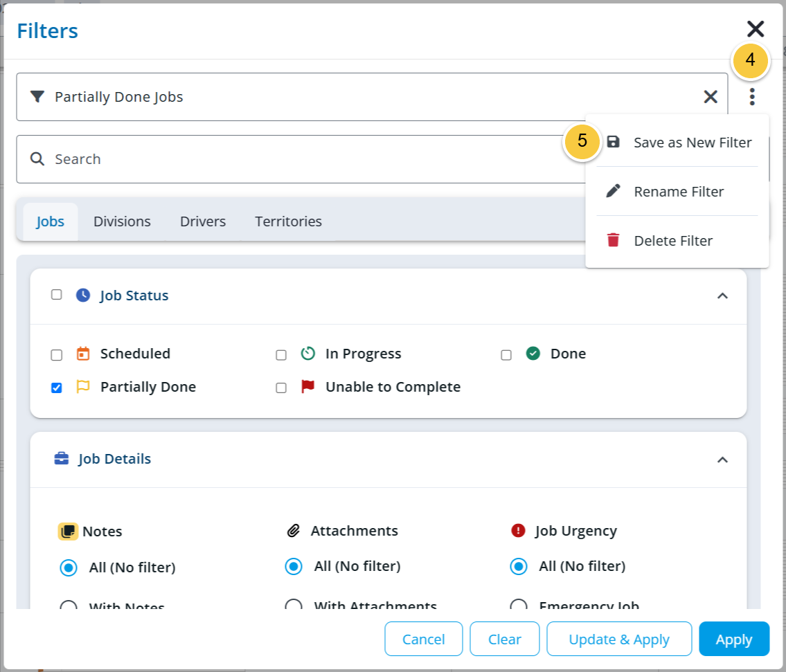Click the Clear button
This screenshot has width=786, height=672.
505,639
